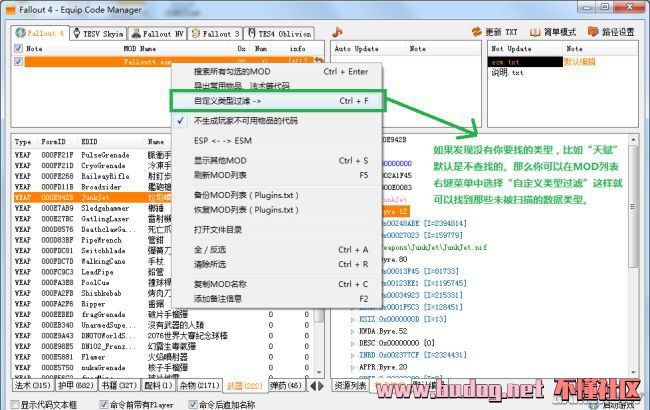This screenshot has width=650, height=410.
Task: Click the 路径设置 button label
Action: (618, 32)
